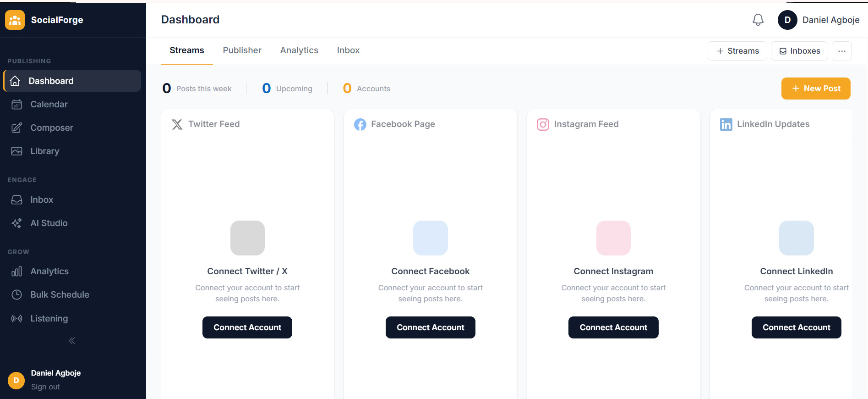Select the Composer pencil icon
This screenshot has width=868, height=399.
[x=16, y=127]
